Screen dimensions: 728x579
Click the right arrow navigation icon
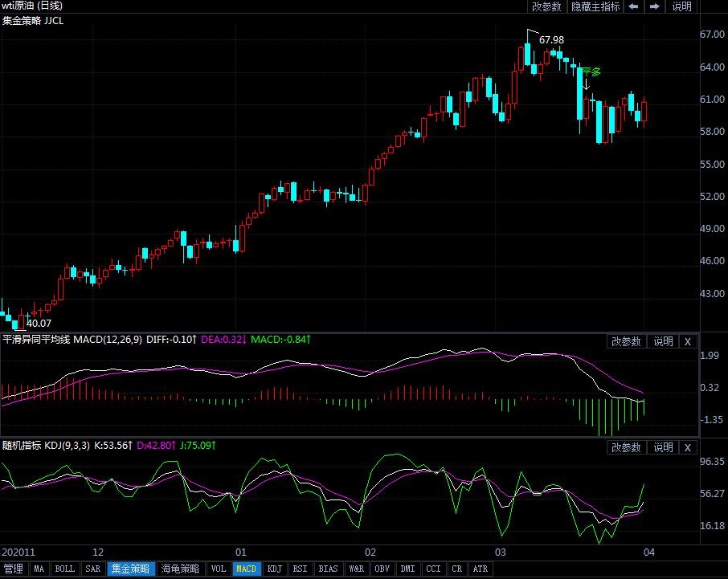(655, 6)
